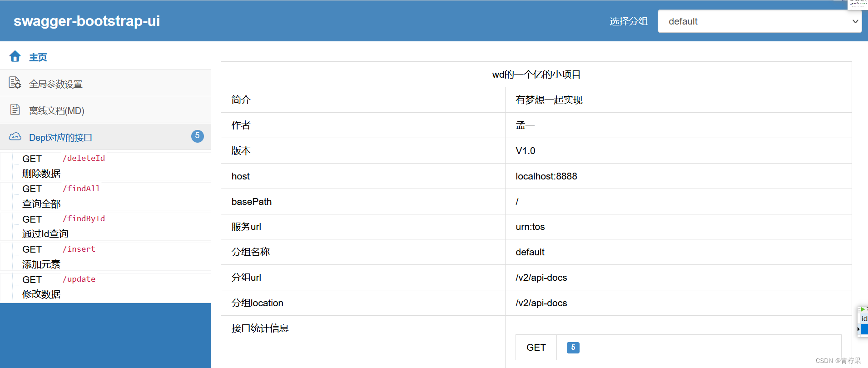Click the 服务url row label

[246, 227]
